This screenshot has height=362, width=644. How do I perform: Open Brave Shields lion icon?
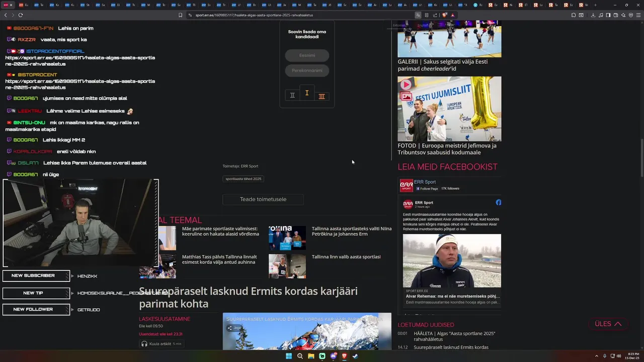pos(444,15)
